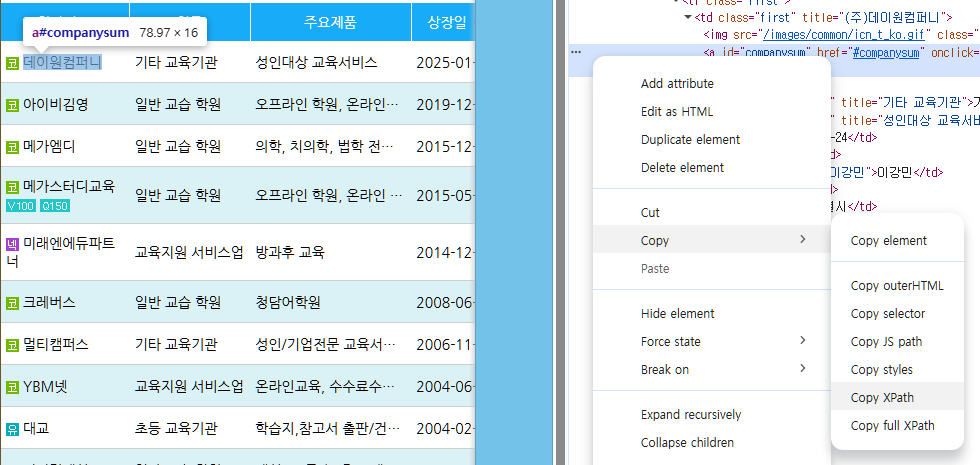Click 성인대상 교육서비스 cell
The width and height of the screenshot is (980, 465).
tap(316, 62)
